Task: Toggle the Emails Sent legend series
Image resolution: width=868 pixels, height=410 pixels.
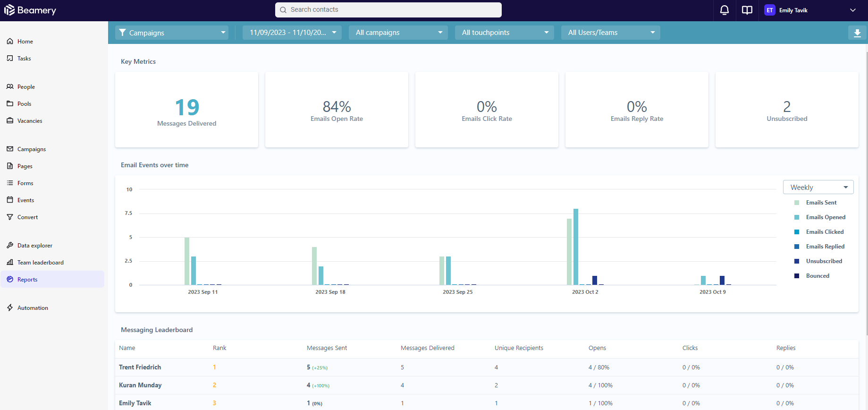Action: 816,203
